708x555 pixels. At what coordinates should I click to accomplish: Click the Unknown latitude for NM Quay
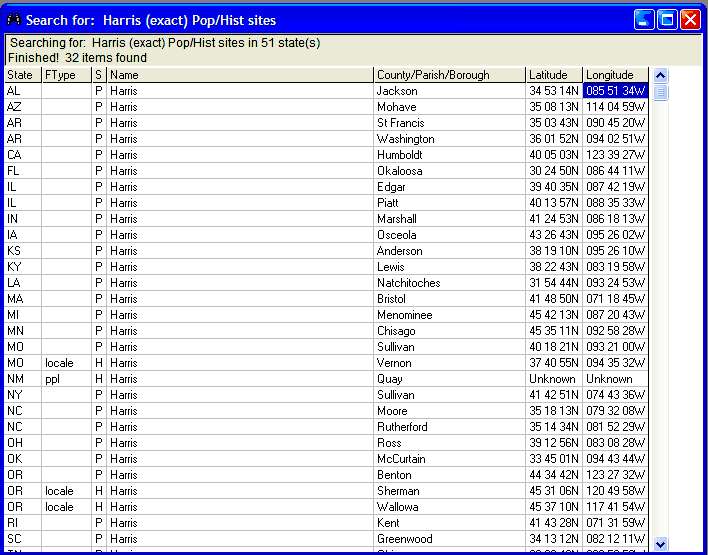552,379
